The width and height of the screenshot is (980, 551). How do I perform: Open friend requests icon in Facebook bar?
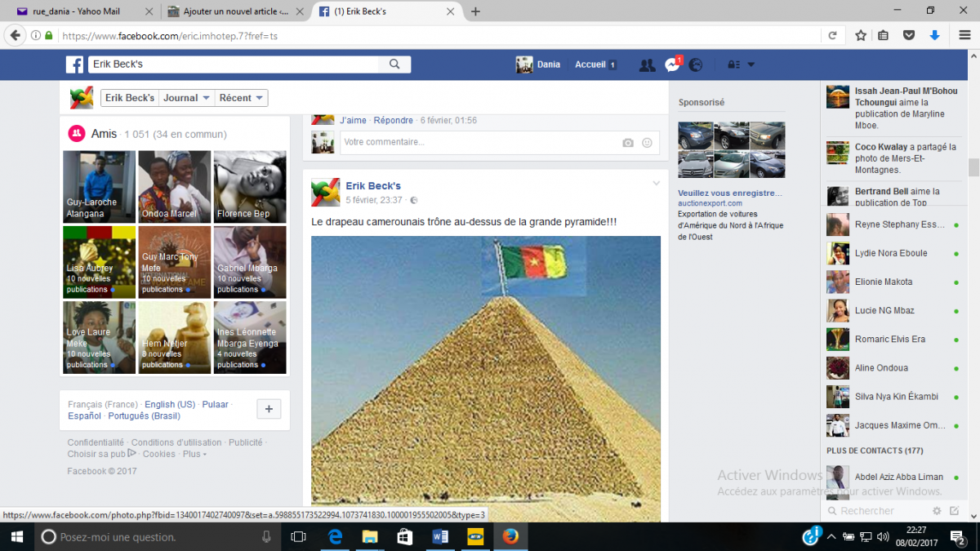pyautogui.click(x=648, y=65)
